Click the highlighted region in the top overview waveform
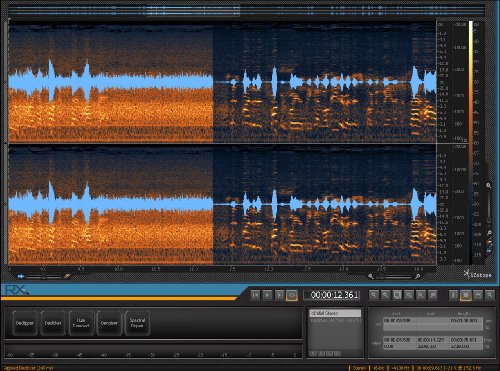 [x=193, y=10]
